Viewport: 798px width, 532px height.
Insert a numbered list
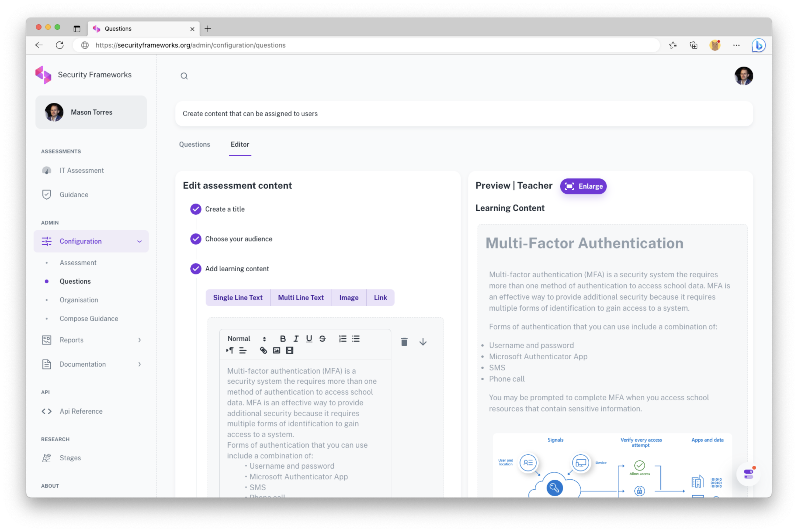pos(342,339)
